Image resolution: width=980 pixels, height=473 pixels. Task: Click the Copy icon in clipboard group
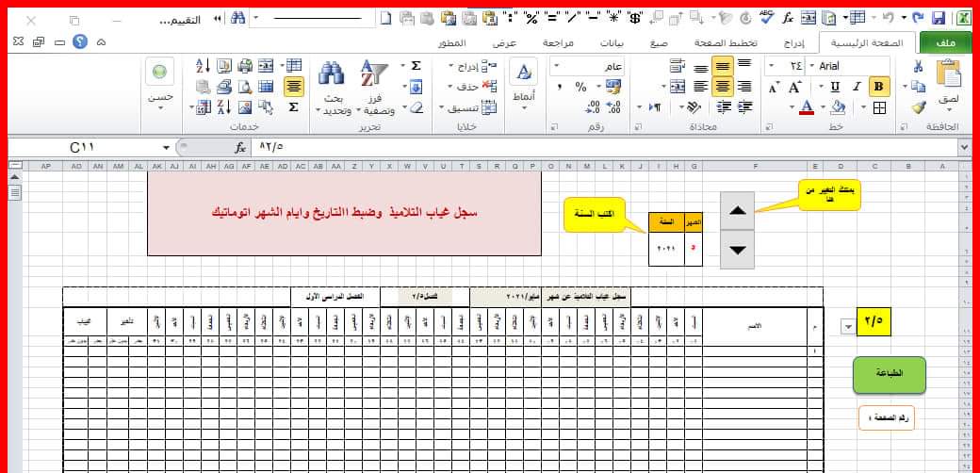coord(918,87)
